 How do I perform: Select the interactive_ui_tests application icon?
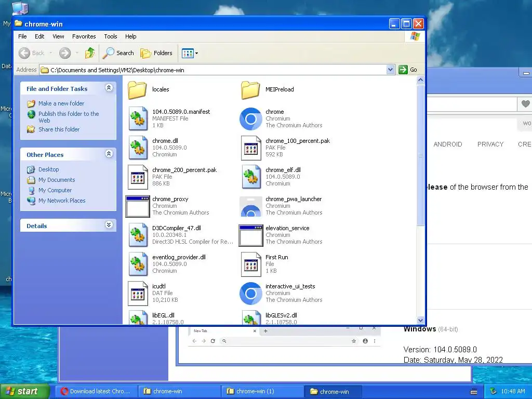pos(251,293)
